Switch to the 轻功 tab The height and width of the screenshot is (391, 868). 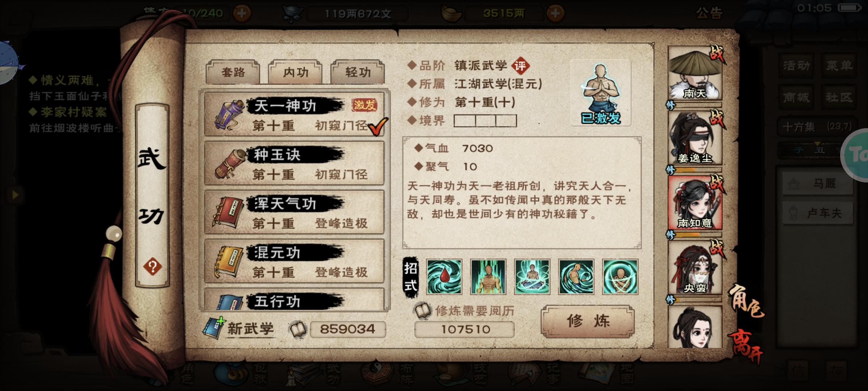pos(358,72)
